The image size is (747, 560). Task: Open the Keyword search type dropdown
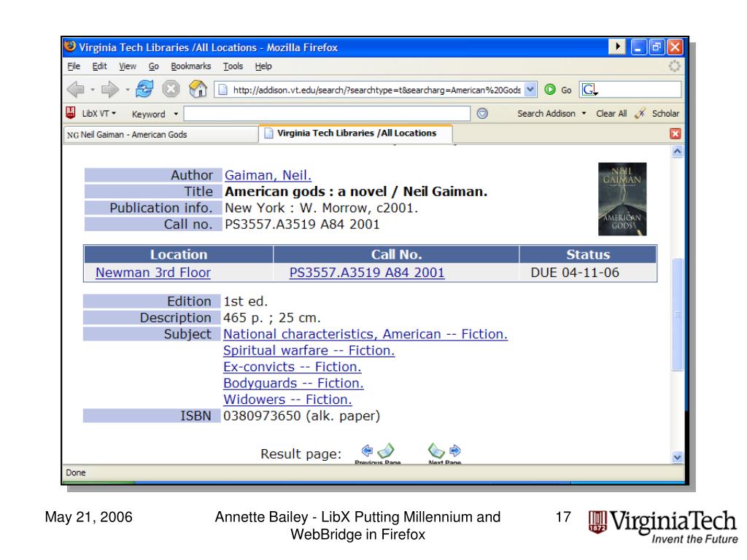(176, 114)
